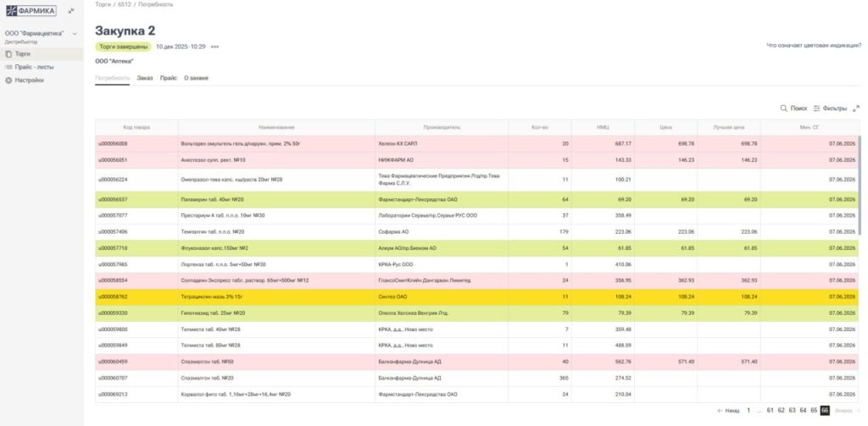Select Торги in the sidebar
The image size is (868, 426).
[23, 53]
